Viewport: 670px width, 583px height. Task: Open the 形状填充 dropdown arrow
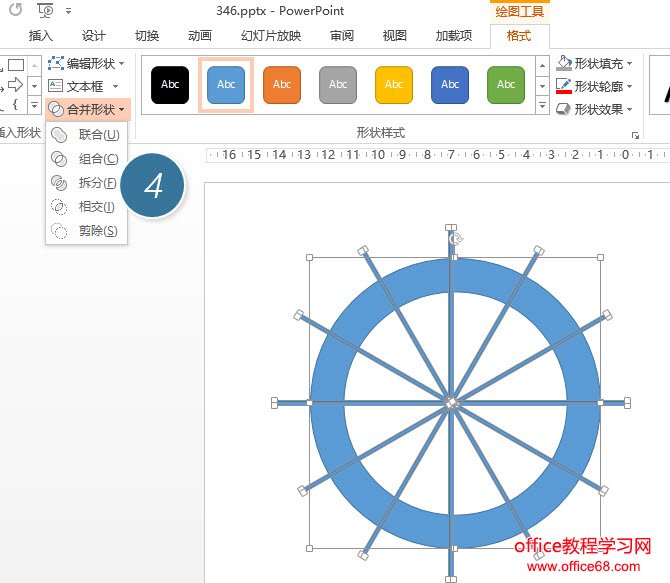[629, 64]
